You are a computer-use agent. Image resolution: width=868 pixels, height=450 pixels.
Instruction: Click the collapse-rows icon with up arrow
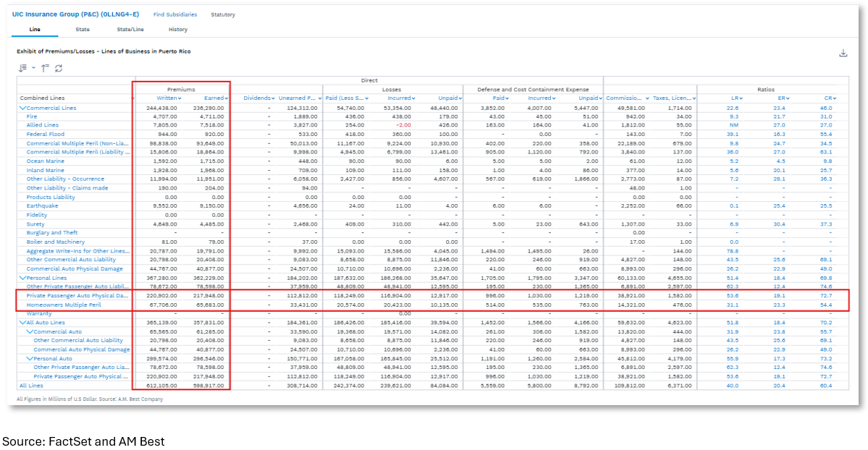pos(45,68)
